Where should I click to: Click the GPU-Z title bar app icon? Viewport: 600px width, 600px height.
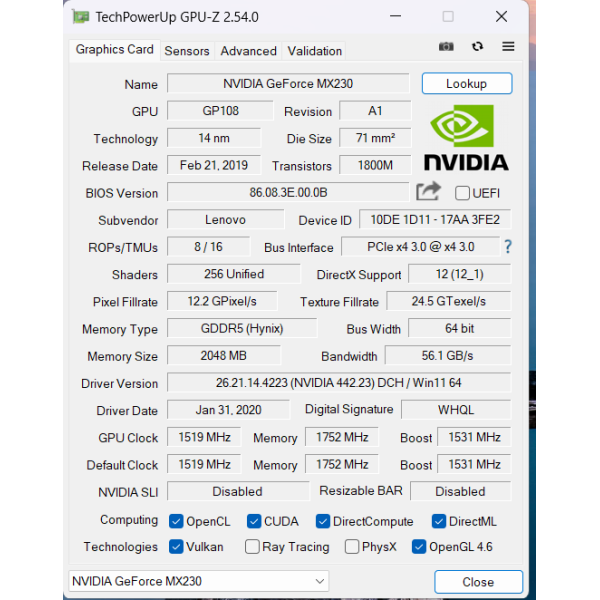(x=81, y=17)
